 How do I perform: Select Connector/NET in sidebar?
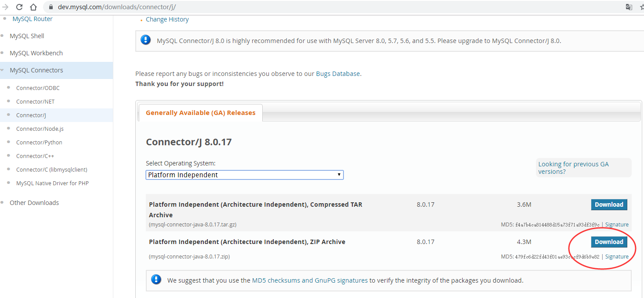[x=36, y=101]
